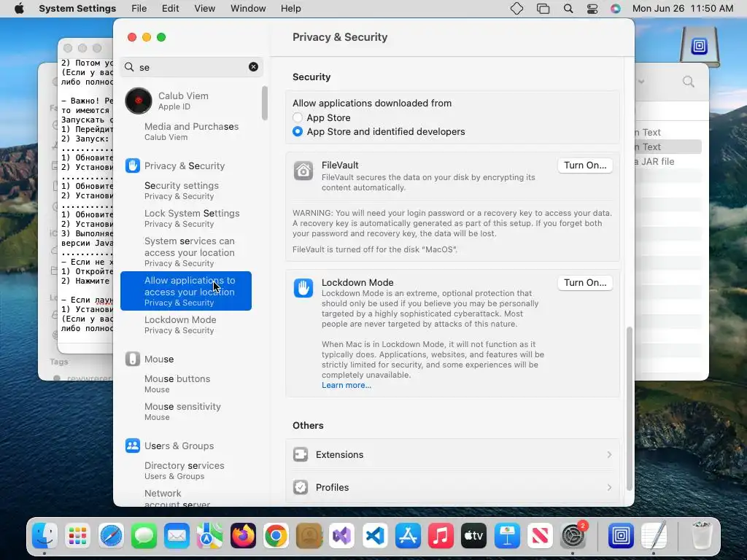The width and height of the screenshot is (747, 560).
Task: Open the View menu
Action: [x=205, y=9]
